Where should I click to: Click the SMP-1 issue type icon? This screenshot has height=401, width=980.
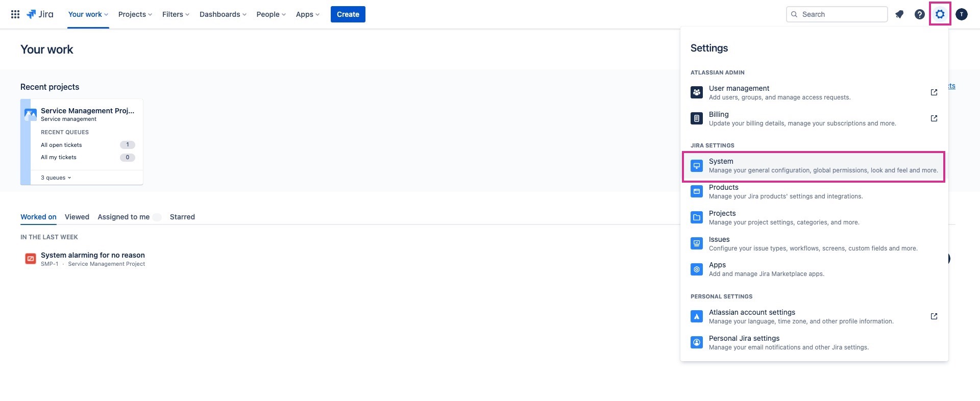[31, 259]
